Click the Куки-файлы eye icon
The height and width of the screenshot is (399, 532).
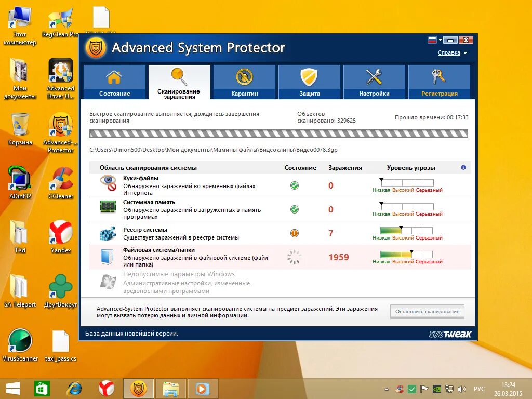click(x=108, y=182)
